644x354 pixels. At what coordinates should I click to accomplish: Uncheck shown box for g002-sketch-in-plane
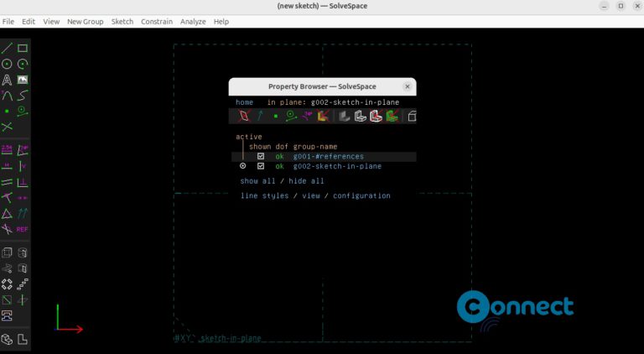click(x=261, y=166)
